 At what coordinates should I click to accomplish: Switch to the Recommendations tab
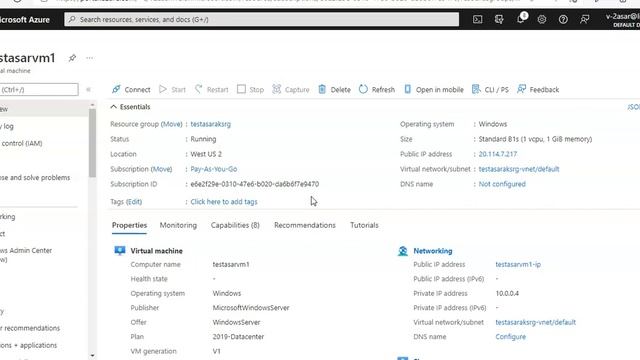[x=305, y=225]
